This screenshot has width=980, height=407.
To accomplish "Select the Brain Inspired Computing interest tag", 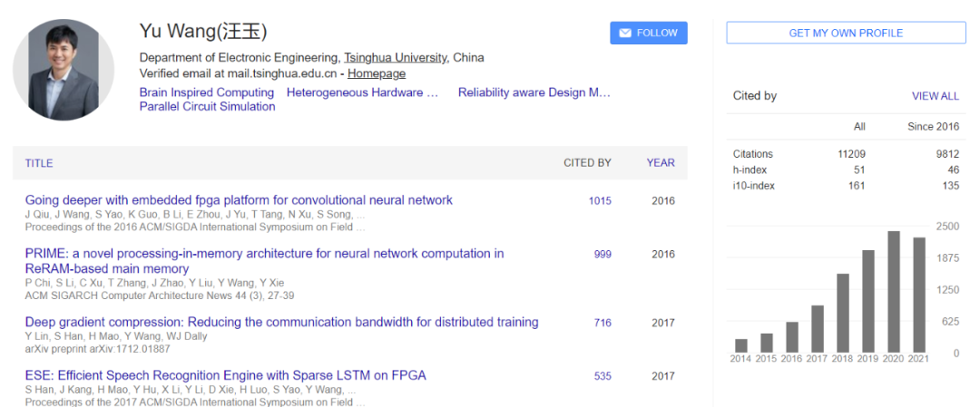I will point(207,92).
